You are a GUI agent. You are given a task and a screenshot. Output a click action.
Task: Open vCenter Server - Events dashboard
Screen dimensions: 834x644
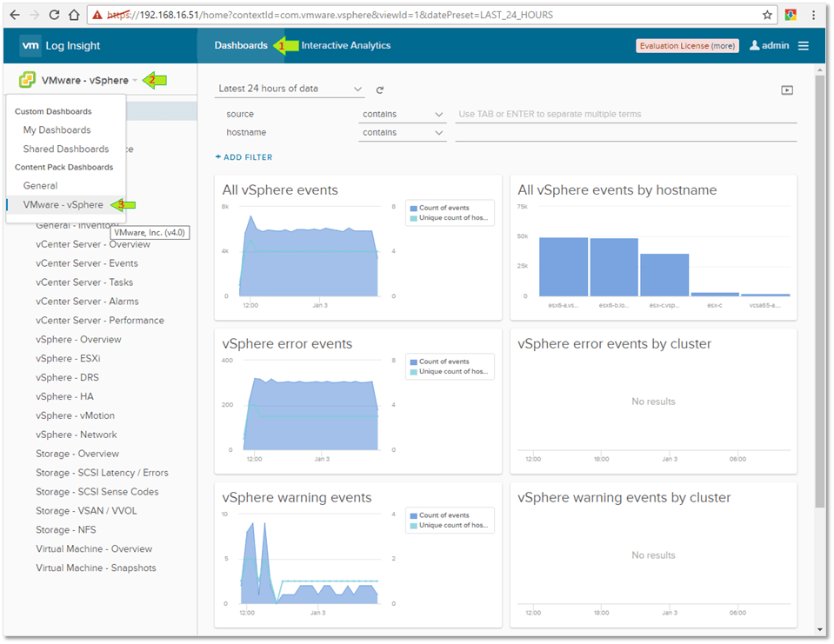[87, 263]
